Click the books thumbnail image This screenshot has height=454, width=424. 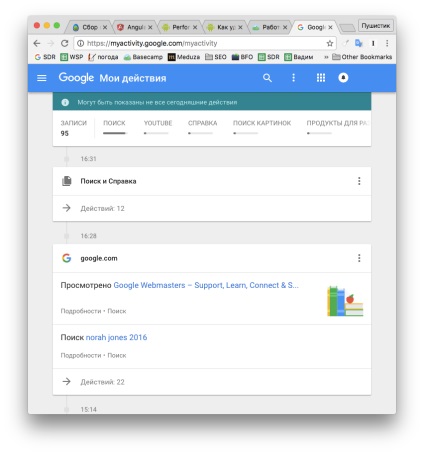pos(345,301)
